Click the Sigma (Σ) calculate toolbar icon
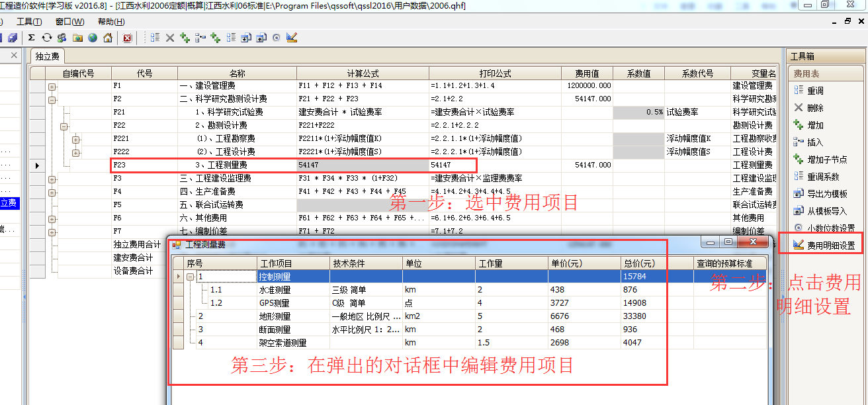 pyautogui.click(x=31, y=38)
